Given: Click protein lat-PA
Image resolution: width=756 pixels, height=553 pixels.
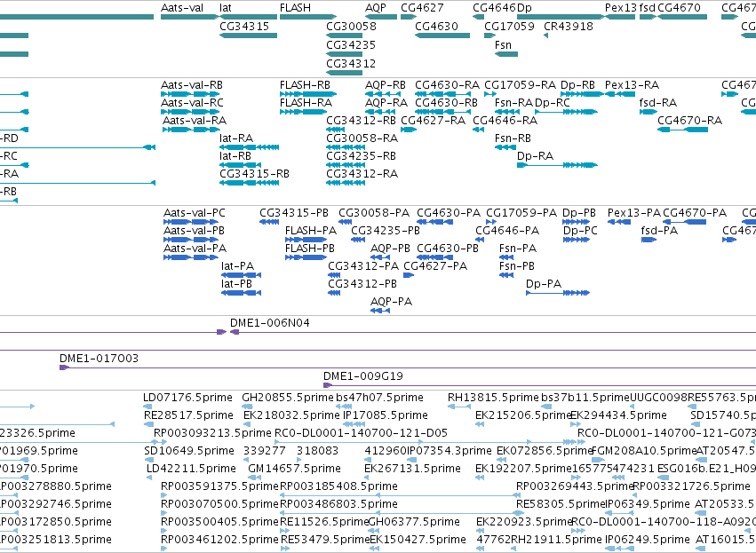Looking at the screenshot, I should [238, 266].
